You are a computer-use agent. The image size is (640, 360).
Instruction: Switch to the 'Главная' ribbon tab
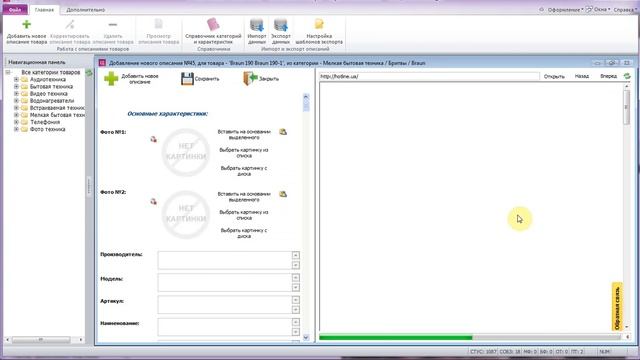(44, 9)
